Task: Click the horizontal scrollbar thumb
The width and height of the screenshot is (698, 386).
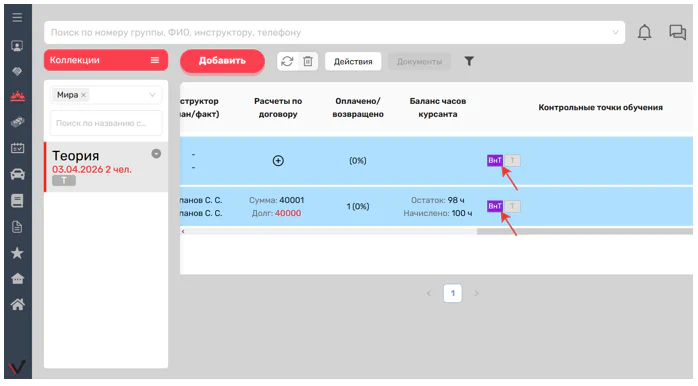Action: tap(584, 232)
